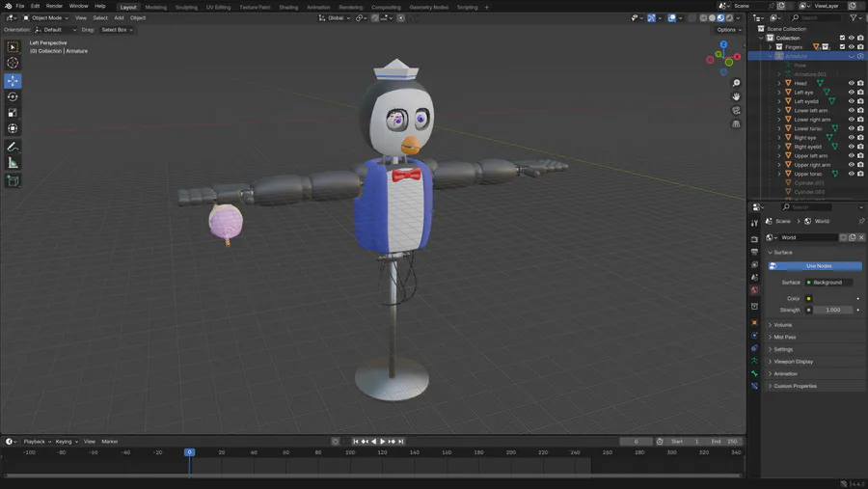Uncheck the Collection exclude checkbox
This screenshot has height=489, width=868.
coord(843,38)
